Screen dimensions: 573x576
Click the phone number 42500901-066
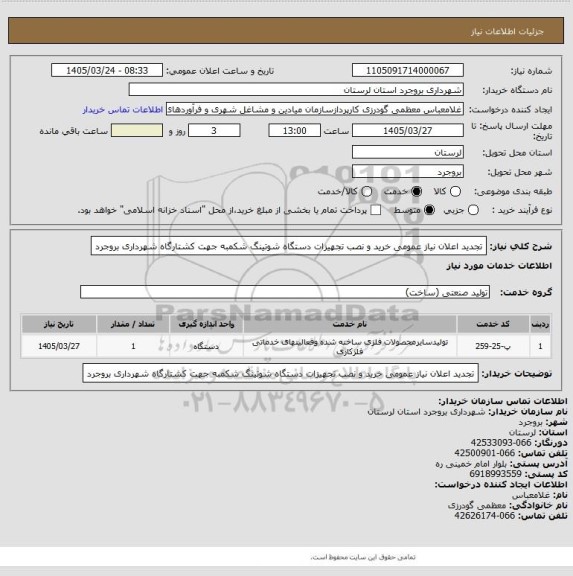484,453
